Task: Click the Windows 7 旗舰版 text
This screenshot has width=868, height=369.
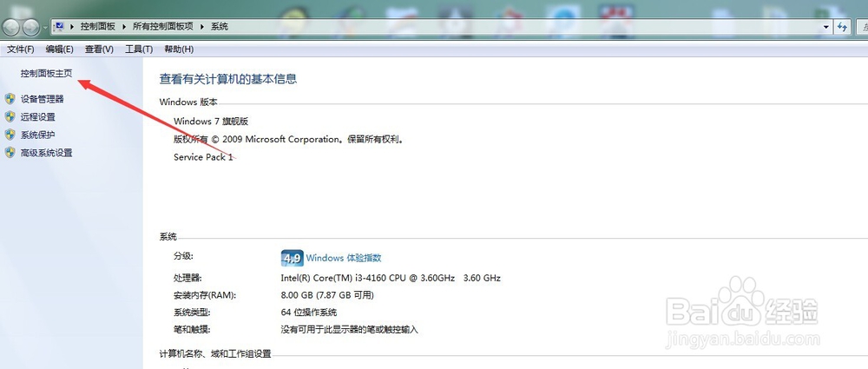Action: click(x=211, y=122)
